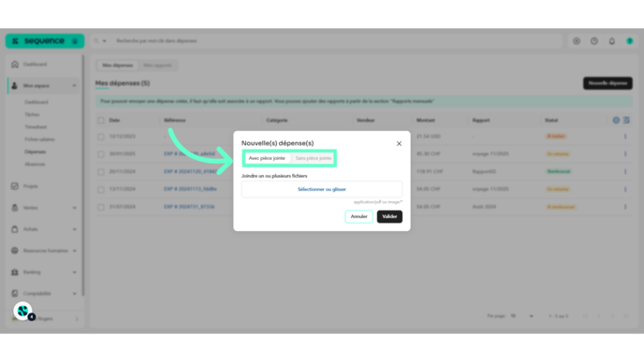Open the per-page count dropdown
Image resolution: width=644 pixels, height=362 pixels.
tap(522, 316)
